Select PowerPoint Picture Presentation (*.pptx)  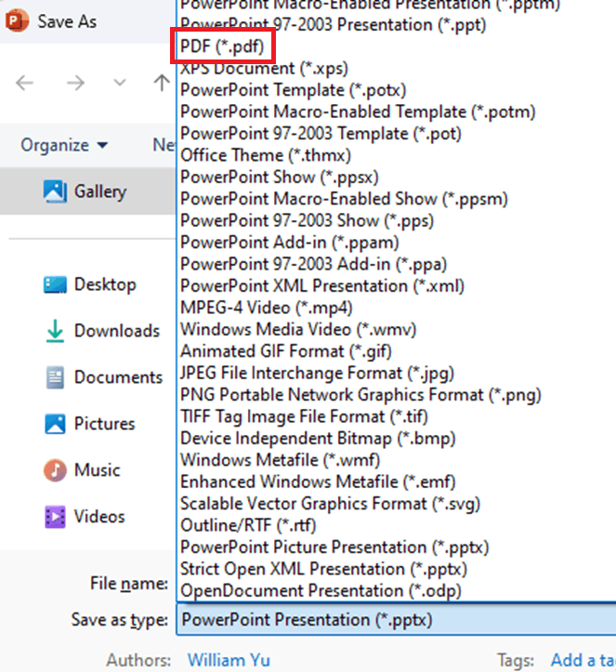[x=334, y=547]
